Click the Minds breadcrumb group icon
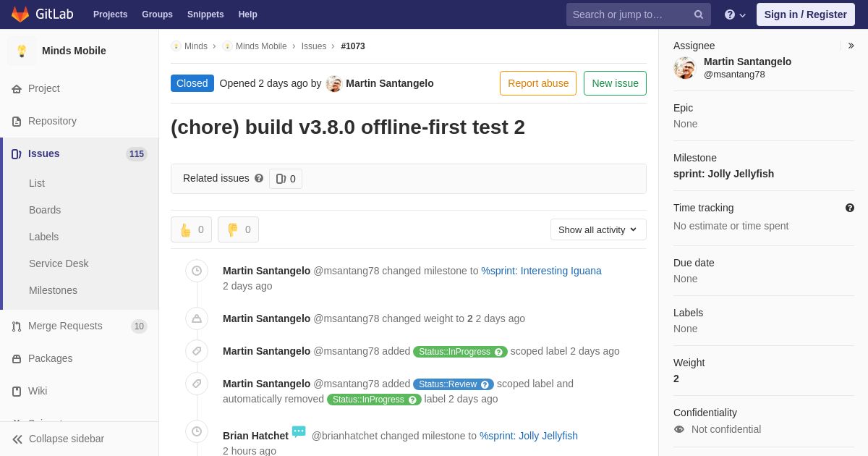The width and height of the screenshot is (868, 456). [x=176, y=46]
